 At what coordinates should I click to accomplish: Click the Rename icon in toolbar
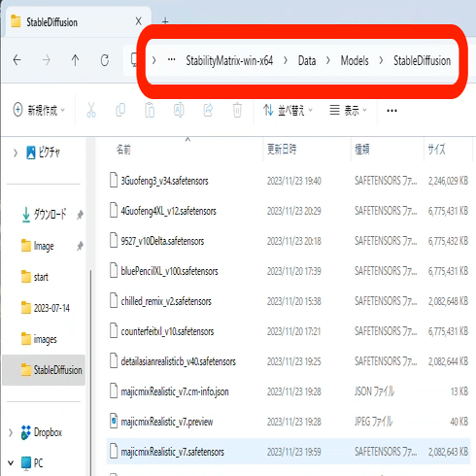179,110
